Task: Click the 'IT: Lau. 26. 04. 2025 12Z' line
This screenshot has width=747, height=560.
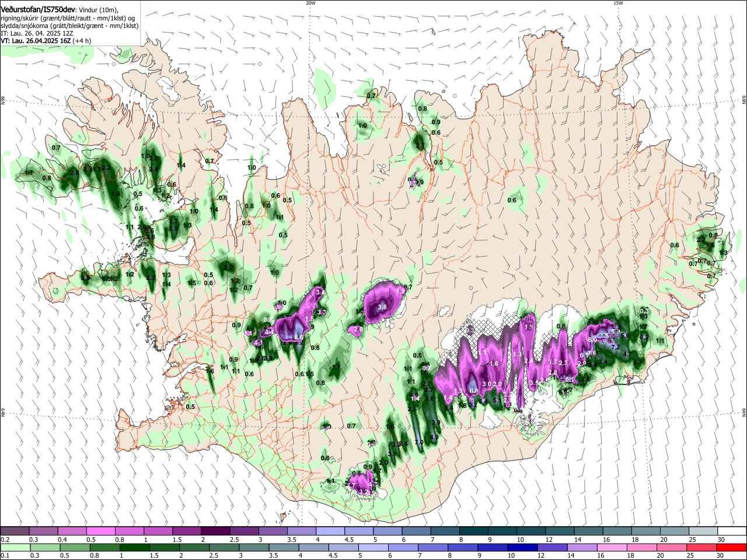Action: point(37,33)
